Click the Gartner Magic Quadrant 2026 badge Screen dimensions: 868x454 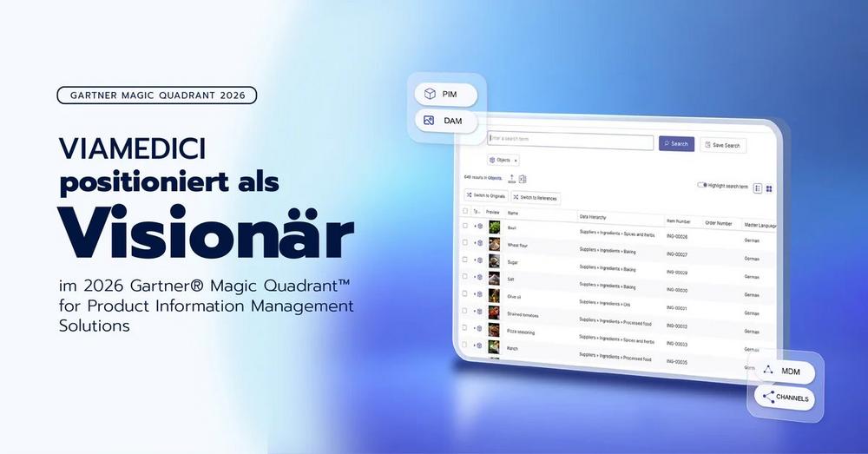pos(157,95)
